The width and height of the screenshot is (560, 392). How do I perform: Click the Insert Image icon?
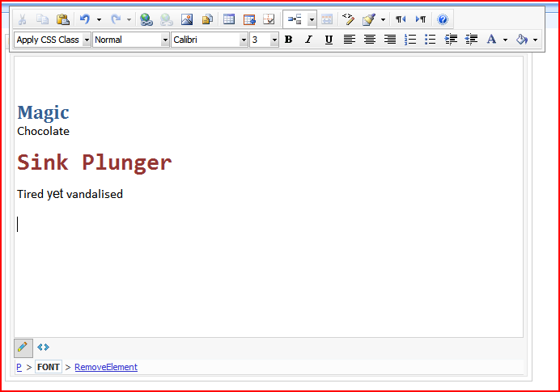[187, 19]
